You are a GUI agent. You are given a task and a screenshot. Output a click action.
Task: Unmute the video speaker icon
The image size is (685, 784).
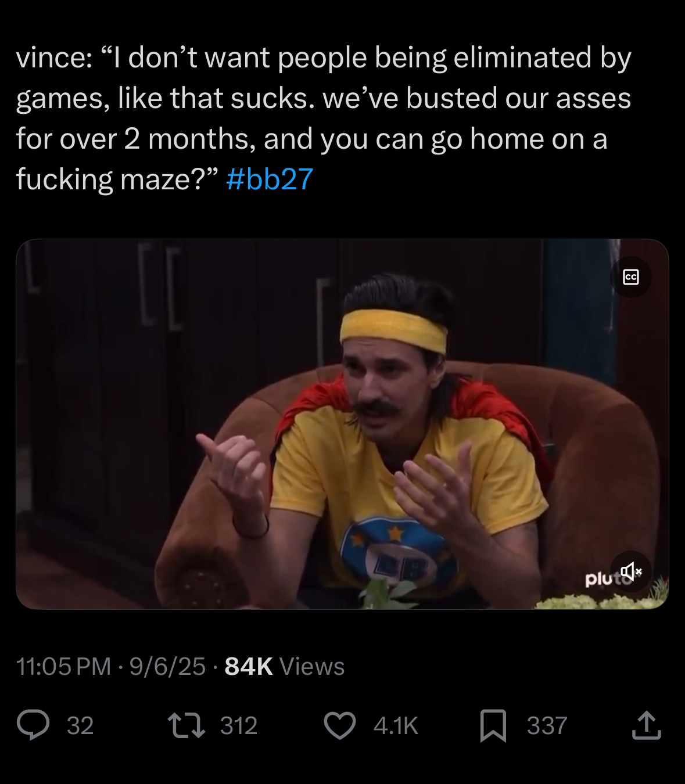click(631, 571)
